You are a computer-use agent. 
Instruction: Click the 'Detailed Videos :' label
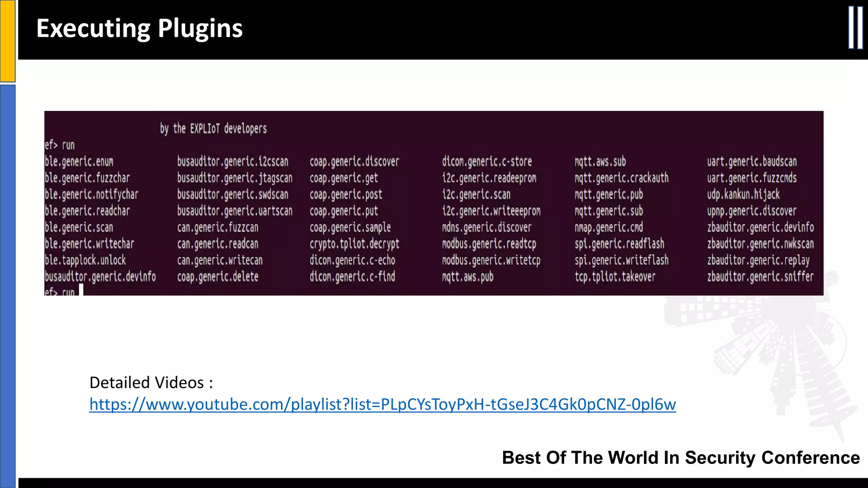click(151, 383)
